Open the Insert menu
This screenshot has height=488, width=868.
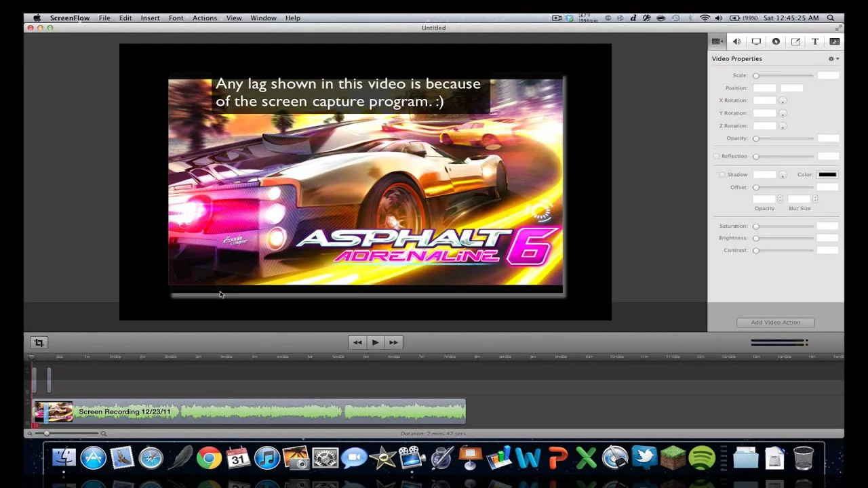click(x=150, y=18)
